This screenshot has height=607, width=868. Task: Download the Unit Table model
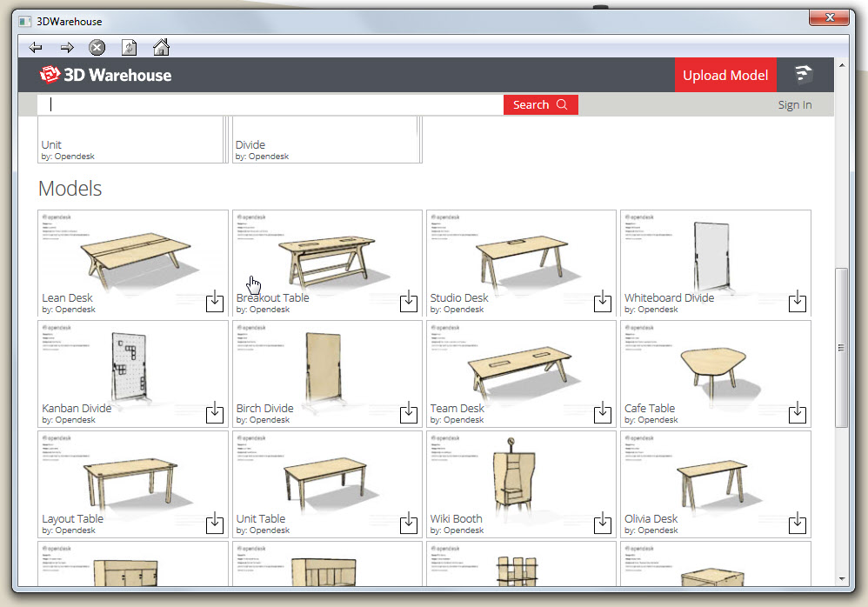(x=409, y=523)
